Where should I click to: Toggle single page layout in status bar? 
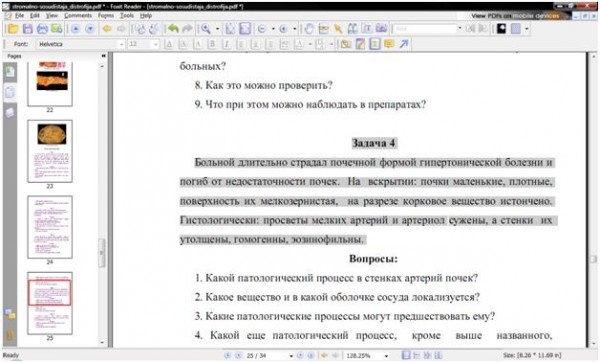tap(406, 355)
